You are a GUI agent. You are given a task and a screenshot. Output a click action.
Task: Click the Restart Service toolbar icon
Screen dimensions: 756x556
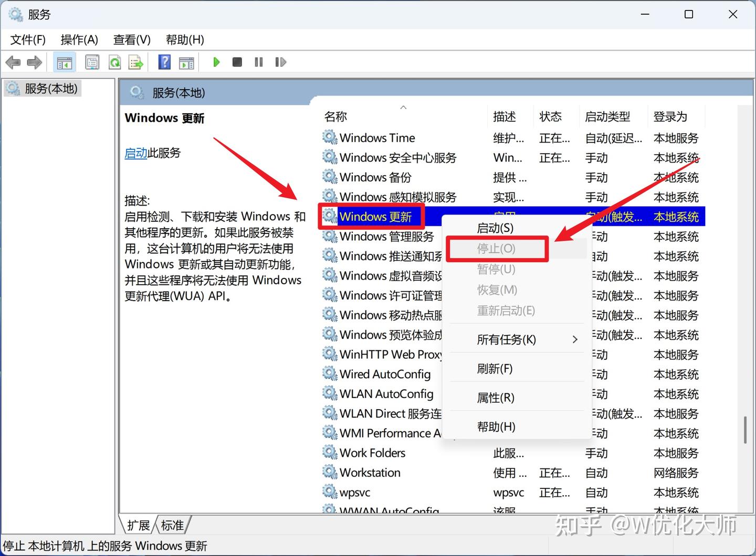[281, 62]
